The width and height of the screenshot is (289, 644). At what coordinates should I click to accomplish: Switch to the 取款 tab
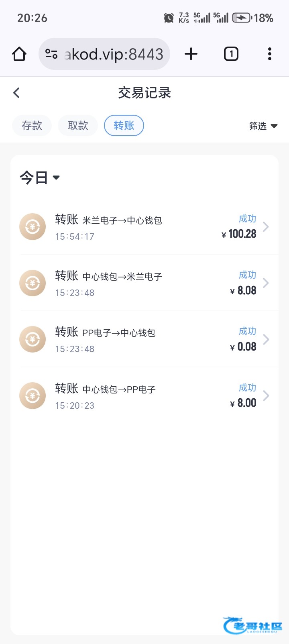tap(78, 125)
